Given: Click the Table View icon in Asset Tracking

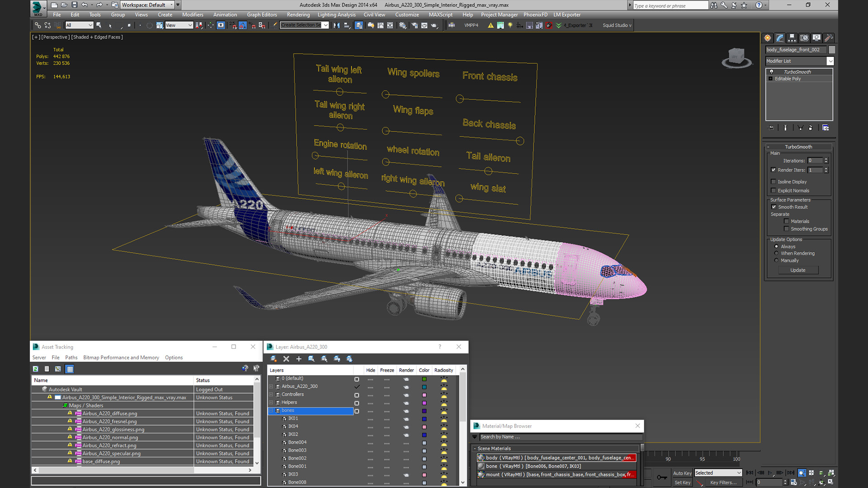Looking at the screenshot, I should pos(70,369).
